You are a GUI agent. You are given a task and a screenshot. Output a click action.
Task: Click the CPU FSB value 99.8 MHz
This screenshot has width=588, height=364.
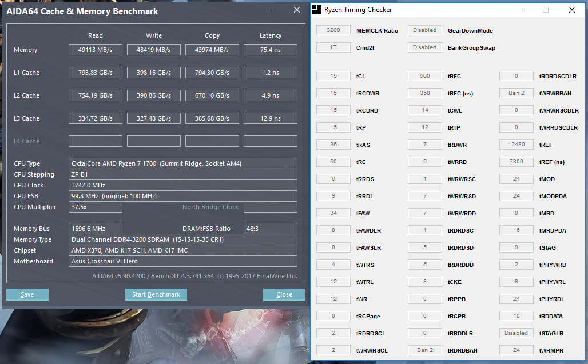tap(183, 196)
